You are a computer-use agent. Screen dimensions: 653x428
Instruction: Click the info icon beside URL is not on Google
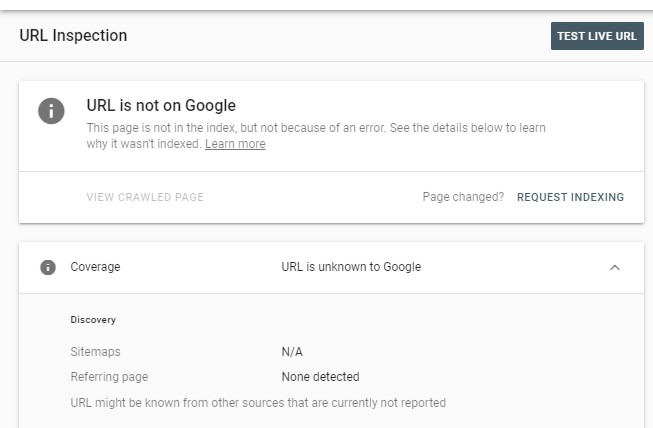[51, 111]
